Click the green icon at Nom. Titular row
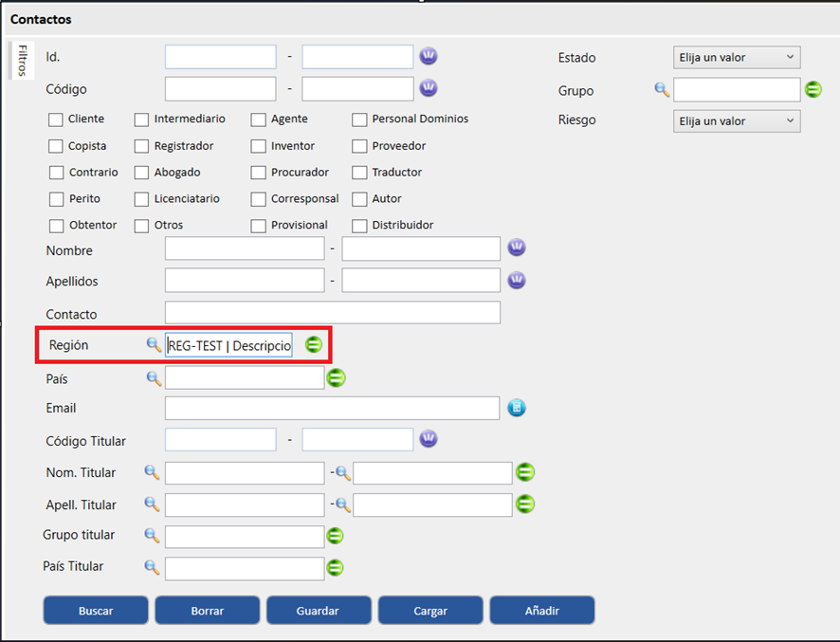The image size is (840, 642). 525,472
